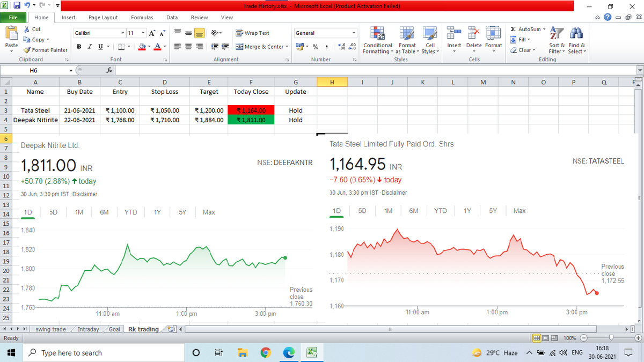Screen dimensions: 644x362
Task: Open File Explorer from taskbar
Action: click(x=242, y=352)
